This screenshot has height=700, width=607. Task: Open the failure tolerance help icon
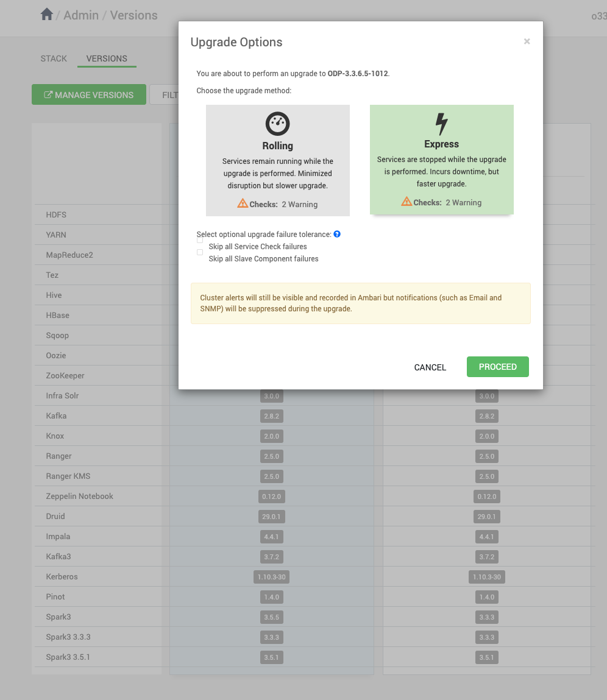coord(337,234)
